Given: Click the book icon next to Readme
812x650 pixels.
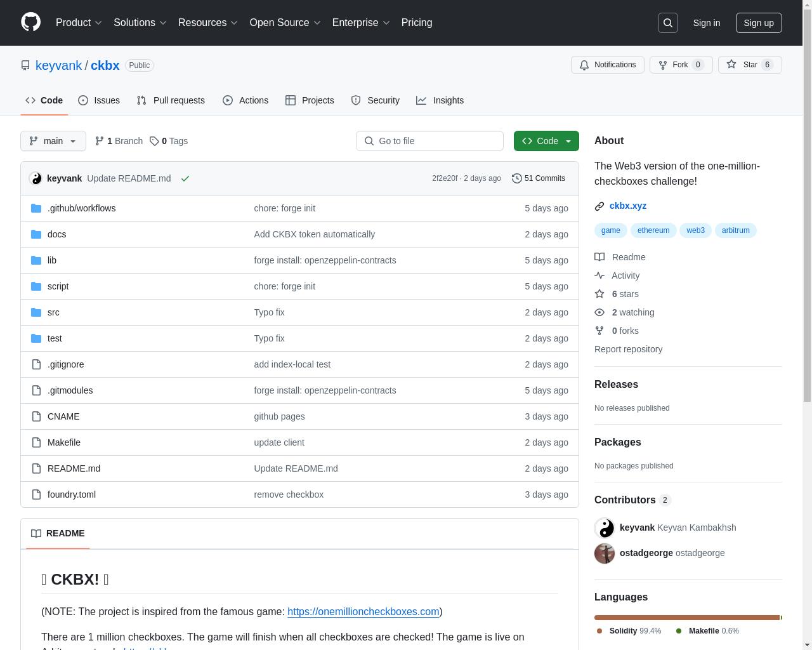Looking at the screenshot, I should [x=599, y=257].
